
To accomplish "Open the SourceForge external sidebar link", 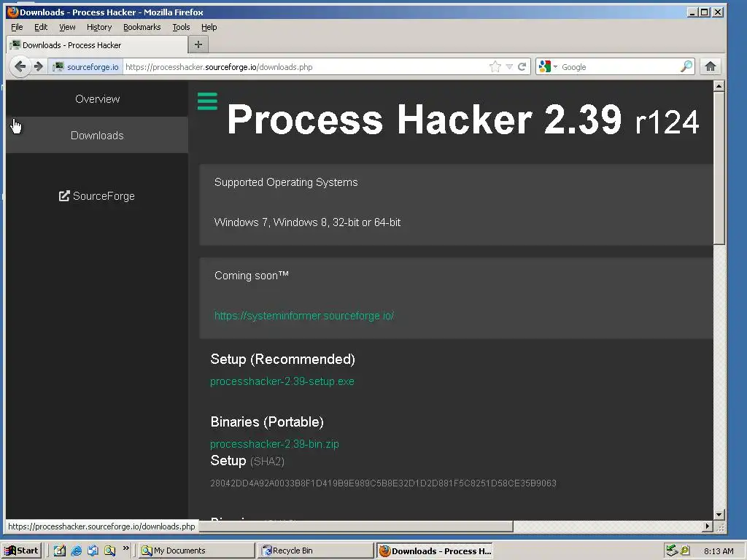I will click(97, 195).
